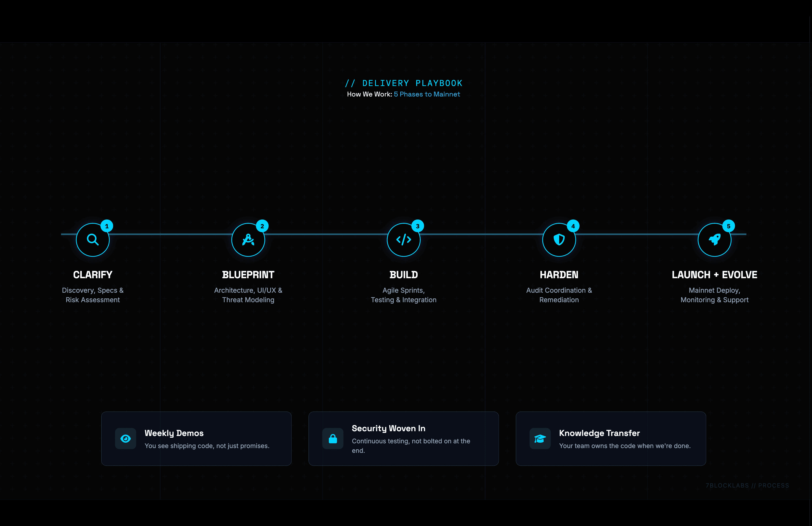Click the step 2 number badge
Viewport: 812px width, 526px height.
[262, 226]
